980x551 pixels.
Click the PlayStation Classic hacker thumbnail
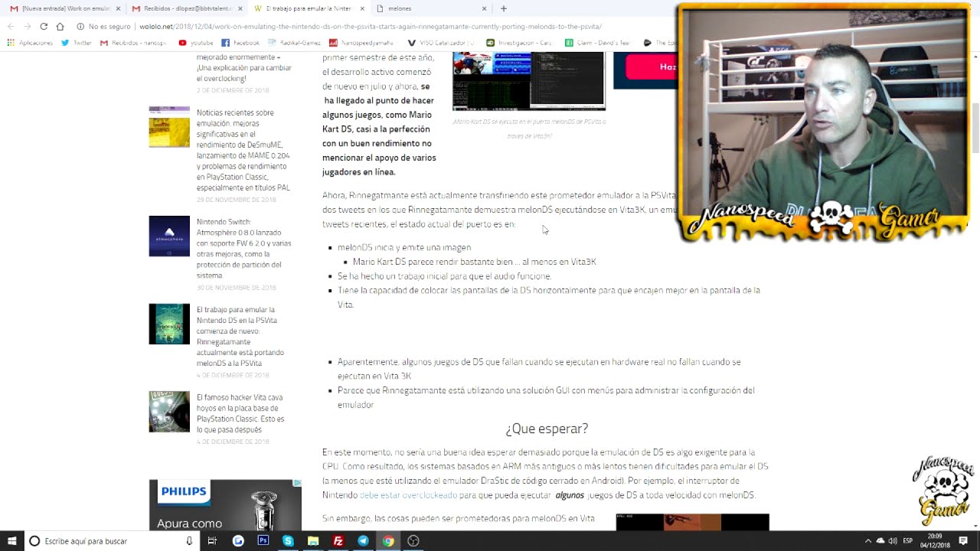coord(169,412)
